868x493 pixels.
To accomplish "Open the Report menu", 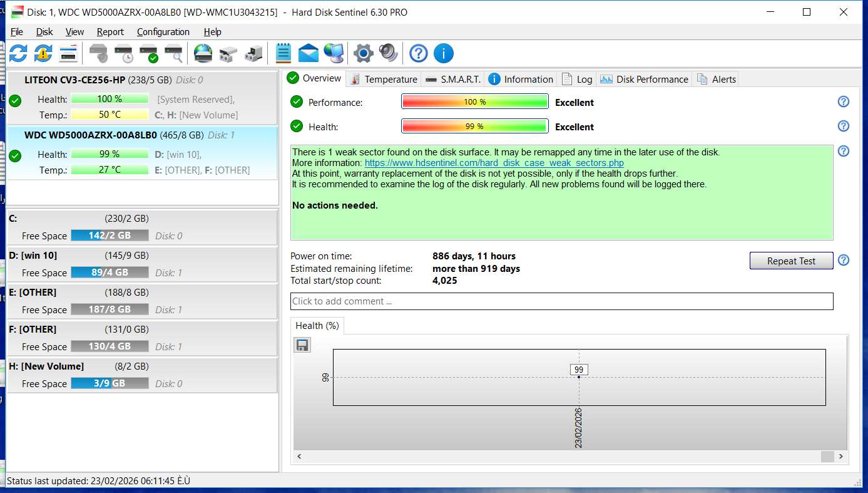I will 110,32.
